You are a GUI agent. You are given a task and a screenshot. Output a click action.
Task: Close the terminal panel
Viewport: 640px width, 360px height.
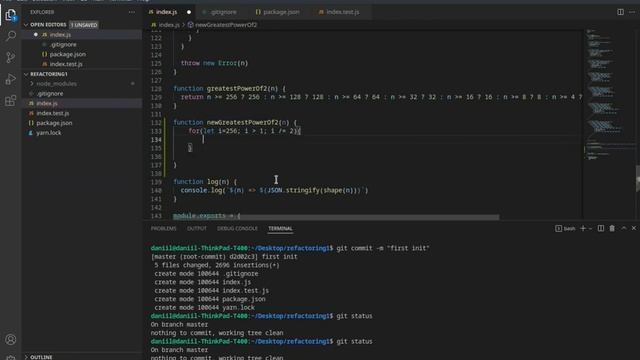[x=633, y=229]
